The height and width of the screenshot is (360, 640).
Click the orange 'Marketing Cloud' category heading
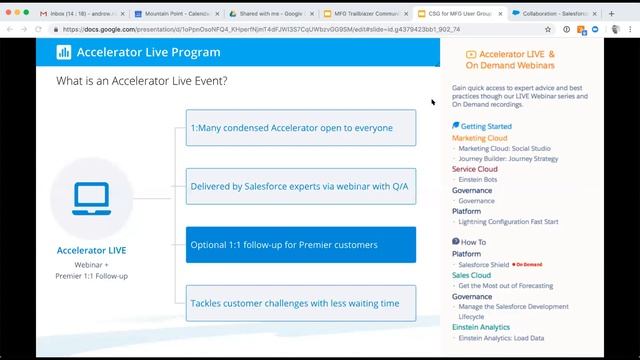click(x=480, y=138)
